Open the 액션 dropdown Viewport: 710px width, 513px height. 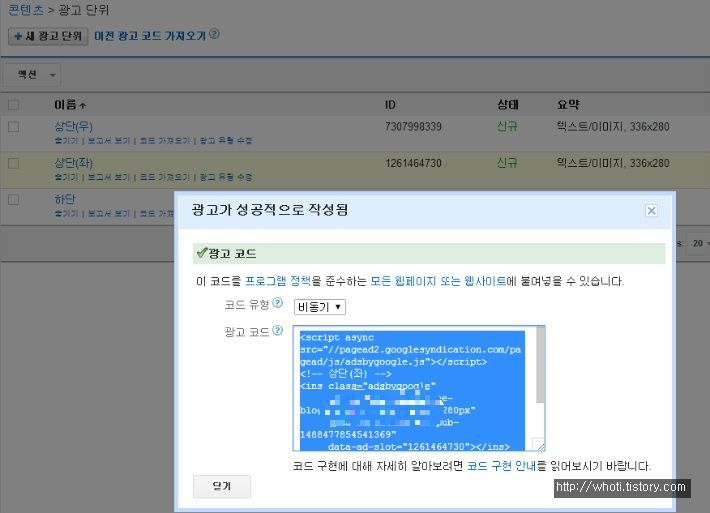click(x=32, y=75)
